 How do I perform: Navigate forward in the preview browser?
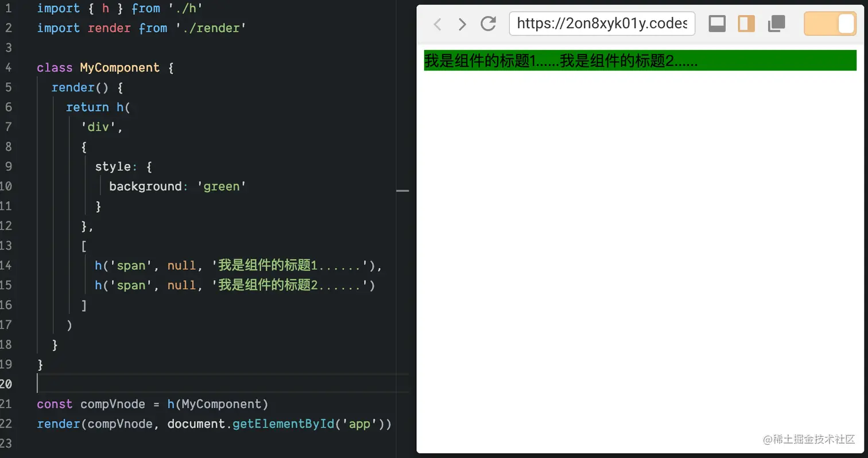tap(462, 24)
